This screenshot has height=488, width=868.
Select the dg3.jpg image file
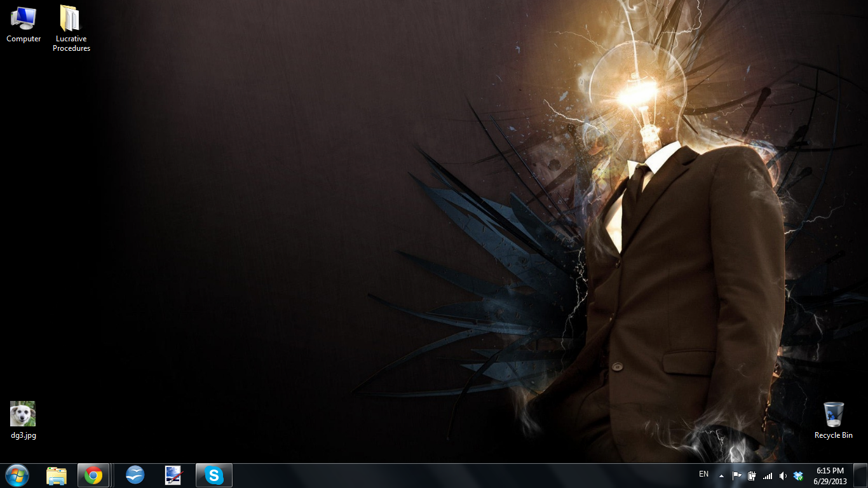point(23,420)
